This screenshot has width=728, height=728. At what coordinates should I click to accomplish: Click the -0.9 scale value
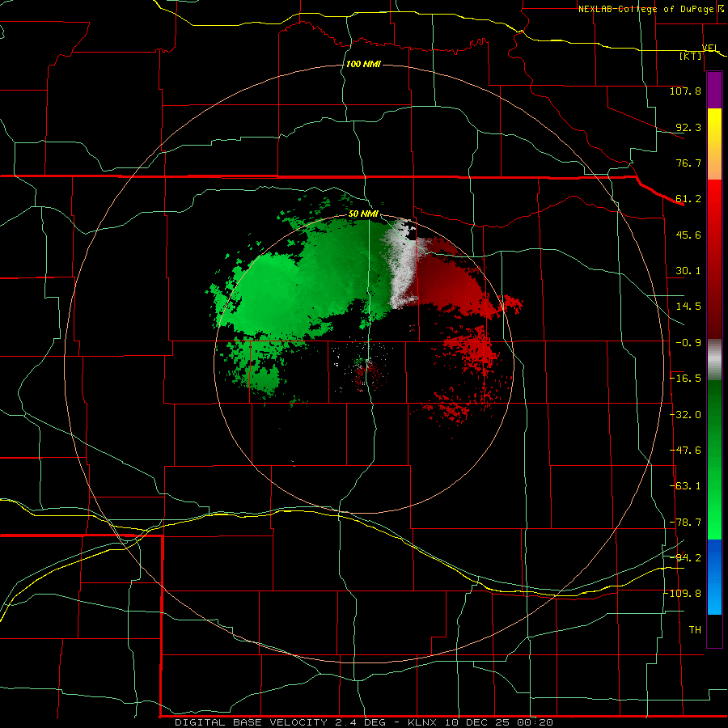pyautogui.click(x=688, y=343)
